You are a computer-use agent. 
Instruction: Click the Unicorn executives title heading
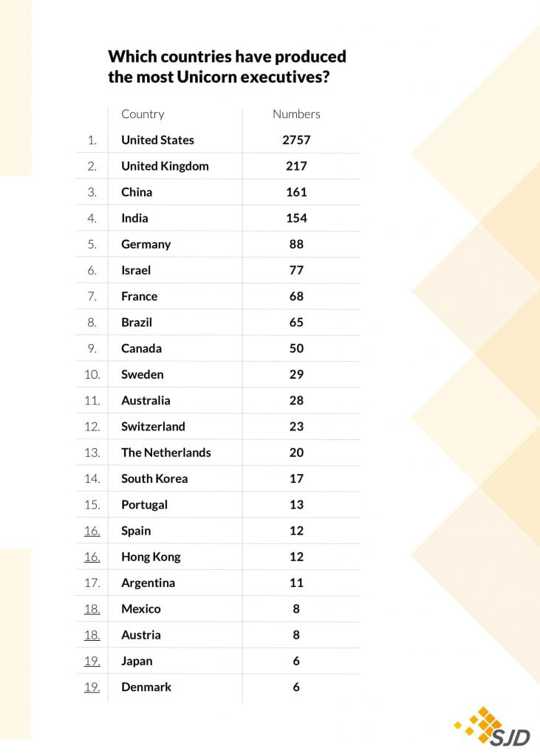(227, 66)
